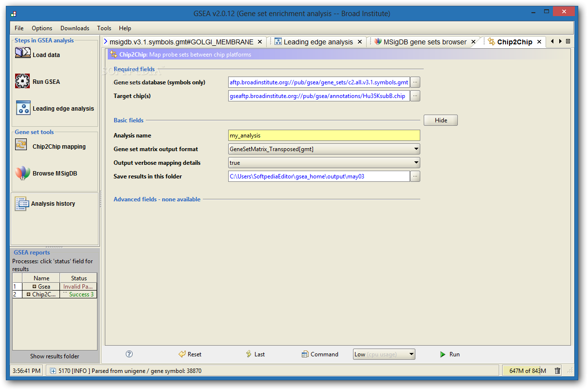Switch to the msigdb.v3.1.symbols.gmt#GOLGI_MEMBRANE tab
This screenshot has height=390, width=588.
(x=181, y=42)
